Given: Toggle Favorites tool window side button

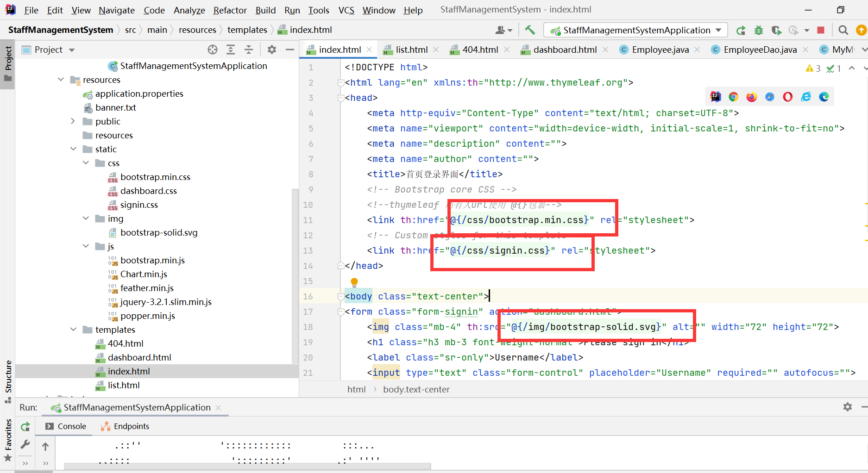Looking at the screenshot, I should click(x=8, y=440).
